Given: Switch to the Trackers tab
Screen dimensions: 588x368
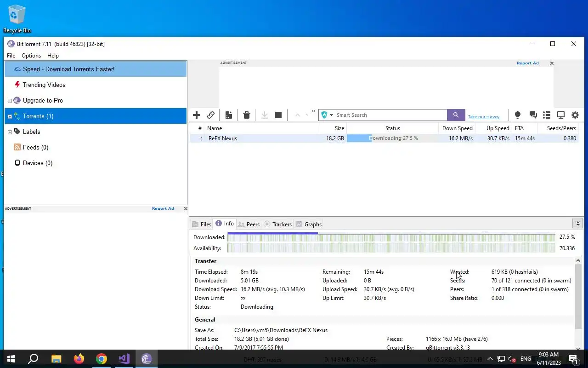Looking at the screenshot, I should [x=278, y=224].
